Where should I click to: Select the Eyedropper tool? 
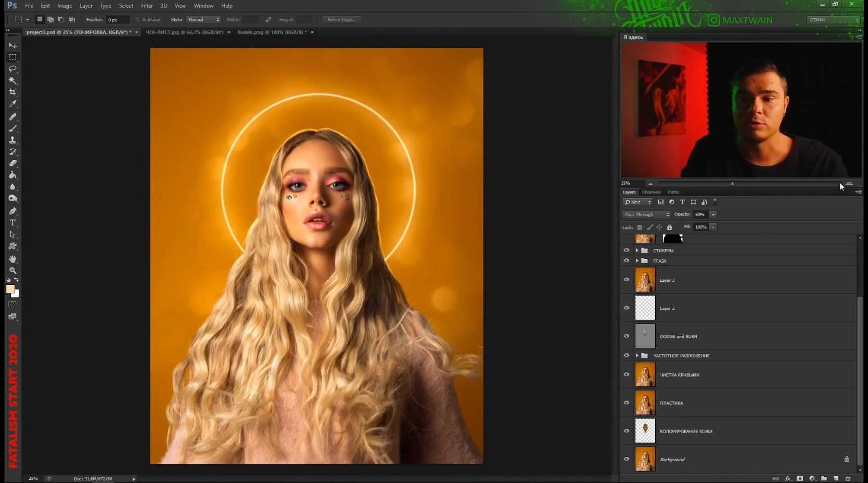click(x=12, y=104)
